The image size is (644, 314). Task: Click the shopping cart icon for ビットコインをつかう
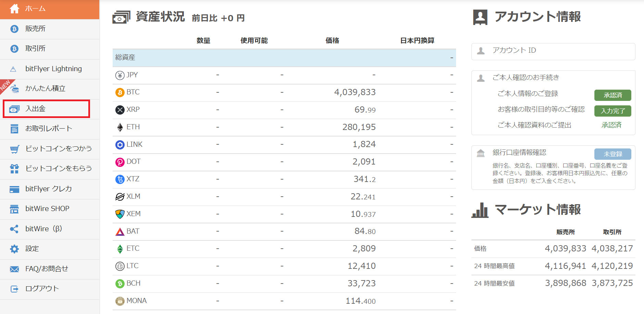[x=14, y=149]
